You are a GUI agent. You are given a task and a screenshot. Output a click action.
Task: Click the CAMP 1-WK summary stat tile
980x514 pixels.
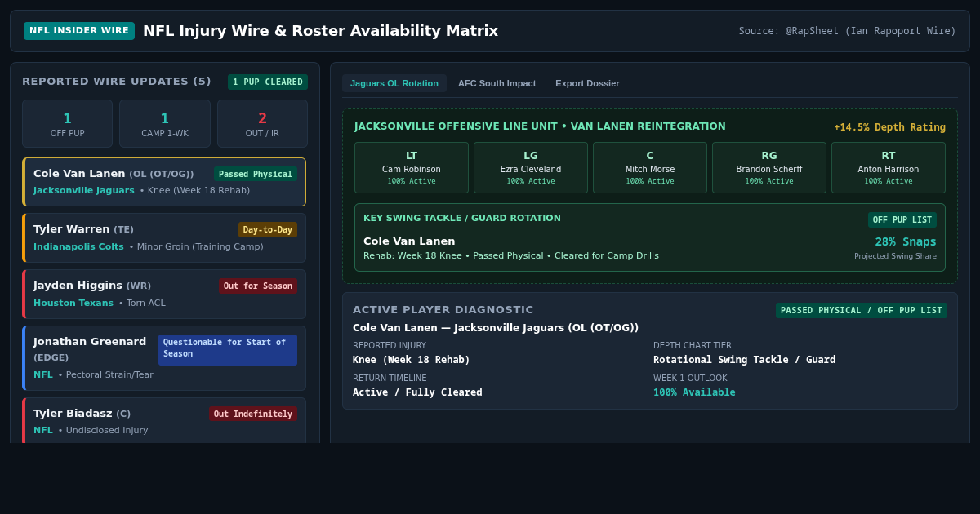pyautogui.click(x=164, y=124)
